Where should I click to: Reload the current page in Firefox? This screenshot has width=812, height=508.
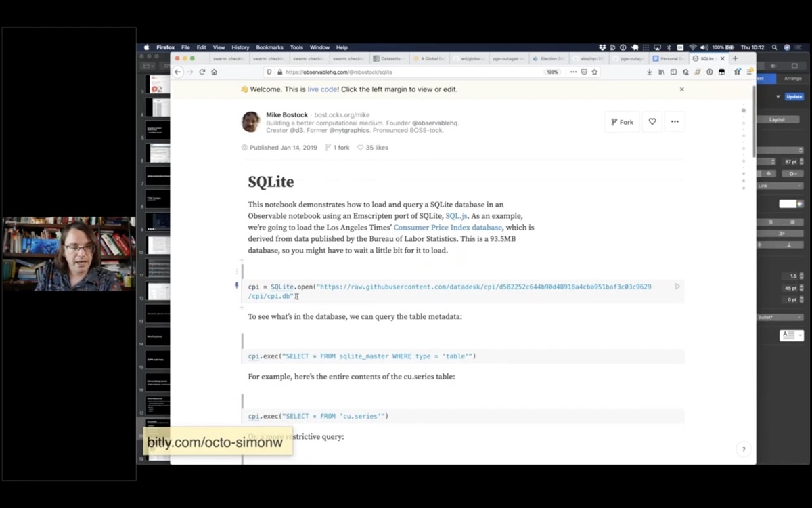(x=202, y=72)
